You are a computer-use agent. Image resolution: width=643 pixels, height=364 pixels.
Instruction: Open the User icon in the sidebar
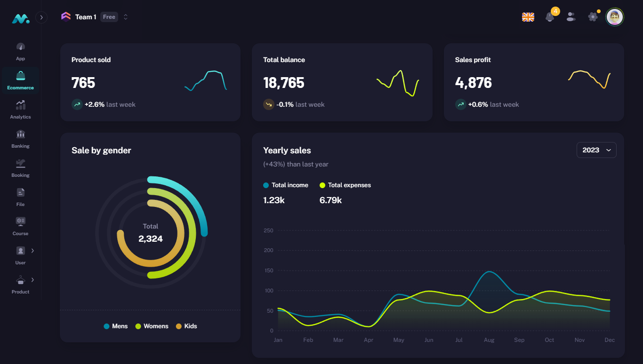[x=21, y=251]
